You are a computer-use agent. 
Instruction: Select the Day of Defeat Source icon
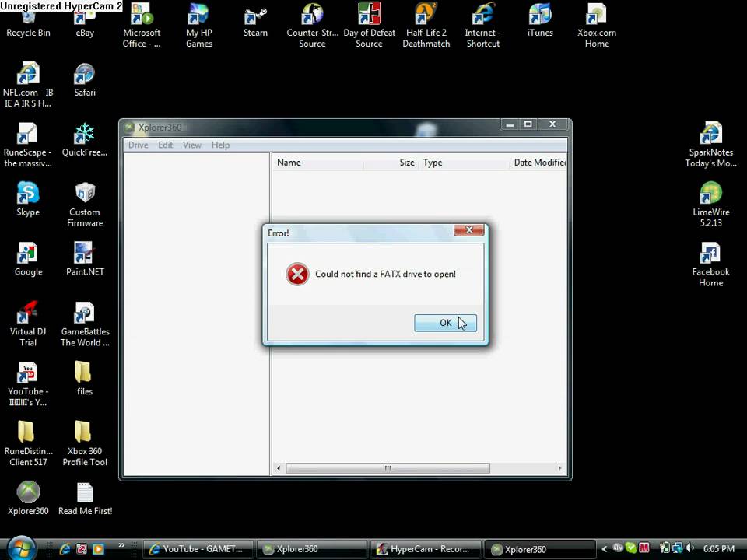(369, 25)
